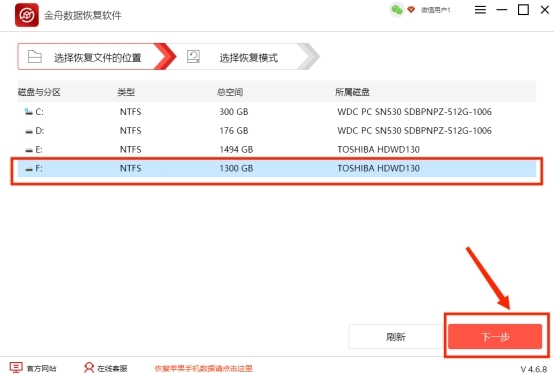The width and height of the screenshot is (554, 376).
Task: Select the F: partition row label
Action: click(39, 169)
